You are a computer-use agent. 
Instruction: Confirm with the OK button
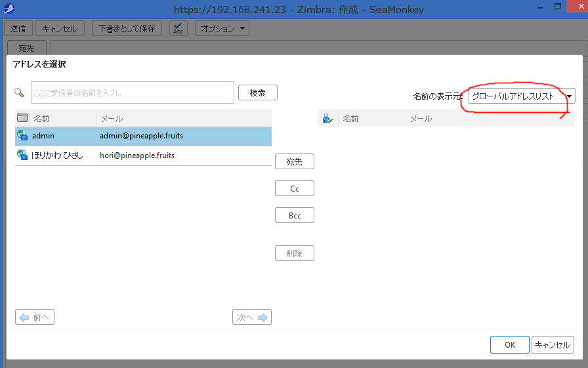(509, 344)
